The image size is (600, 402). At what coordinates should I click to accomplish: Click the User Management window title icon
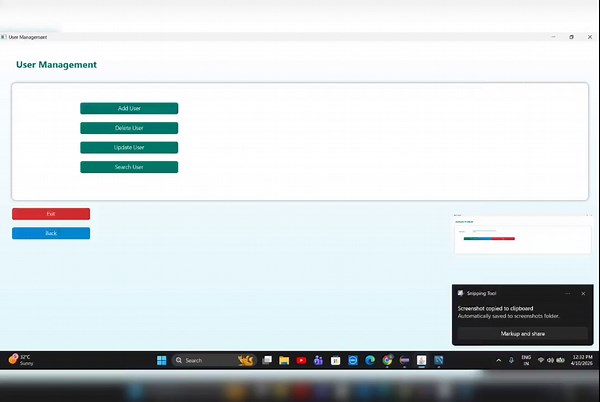coord(3,37)
